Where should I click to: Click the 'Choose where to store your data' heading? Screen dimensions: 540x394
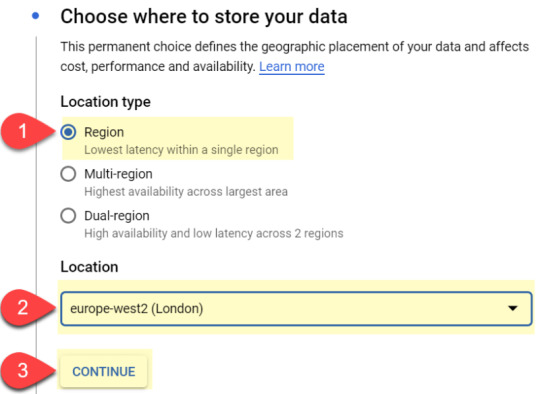pyautogui.click(x=204, y=17)
